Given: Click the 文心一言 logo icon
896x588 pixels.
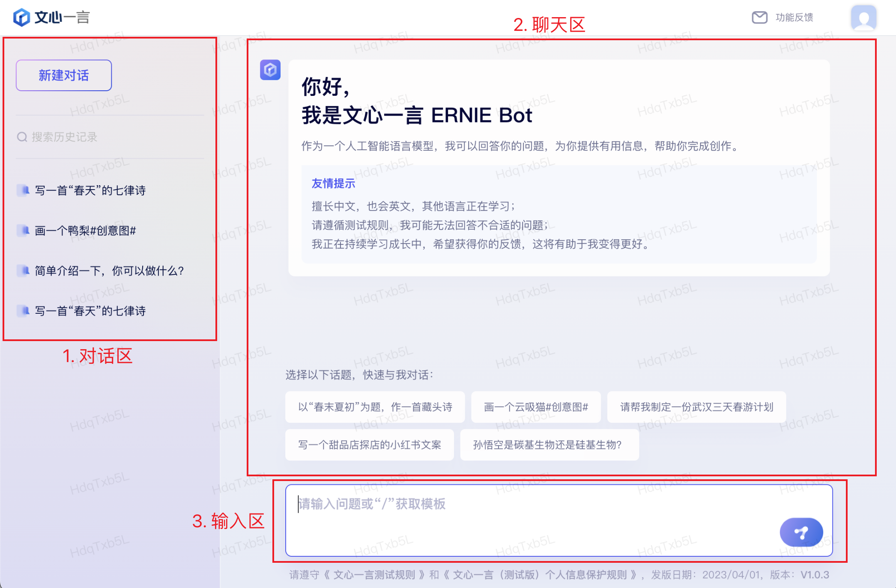Looking at the screenshot, I should coord(21,18).
